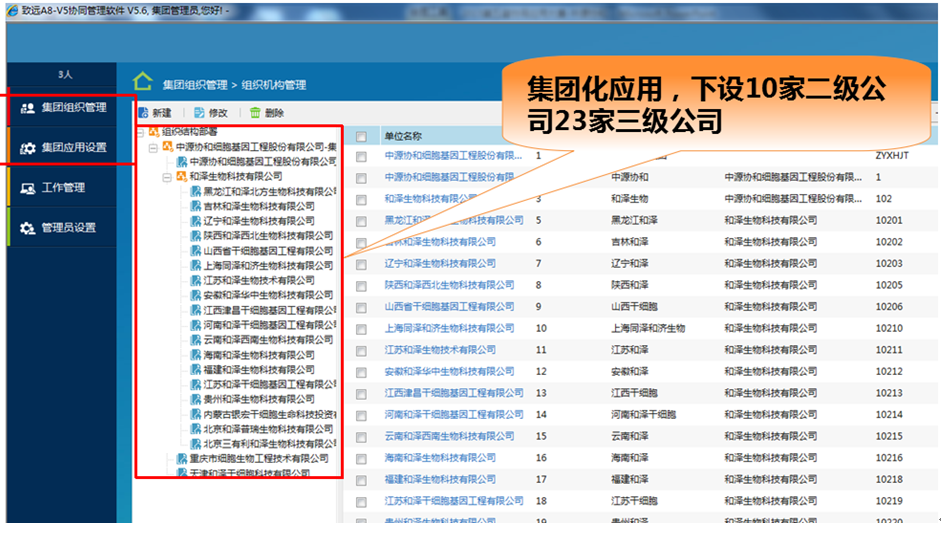The image size is (941, 537).
Task: Check the box for 辽宁和泽生物科技有限公司 row
Action: click(362, 264)
